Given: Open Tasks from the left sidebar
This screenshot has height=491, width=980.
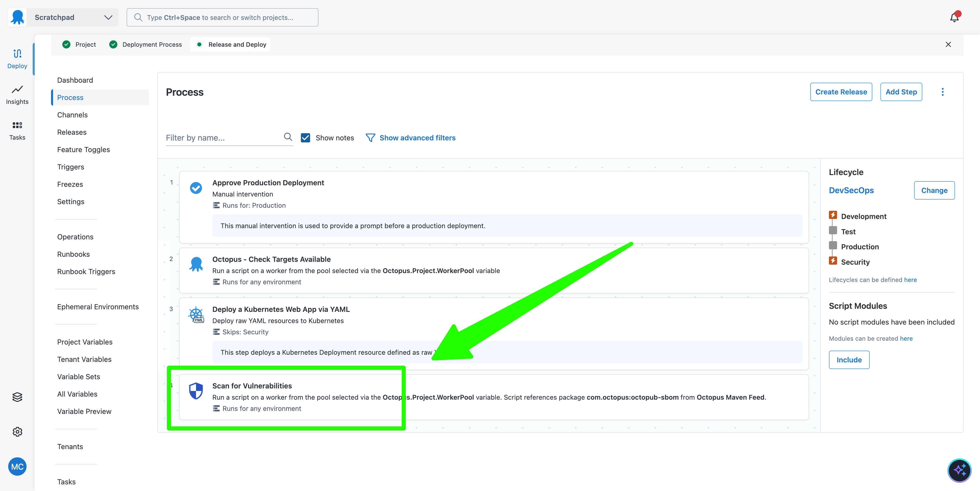Looking at the screenshot, I should [17, 130].
